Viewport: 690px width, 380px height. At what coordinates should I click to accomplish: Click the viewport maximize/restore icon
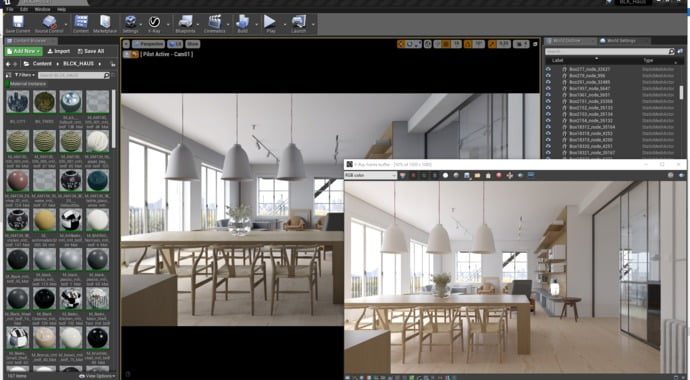(x=535, y=44)
